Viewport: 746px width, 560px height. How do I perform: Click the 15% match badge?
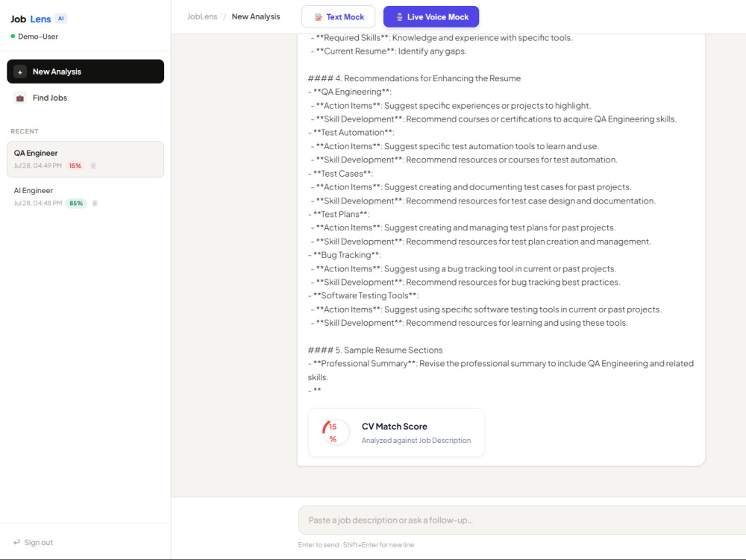coord(75,166)
